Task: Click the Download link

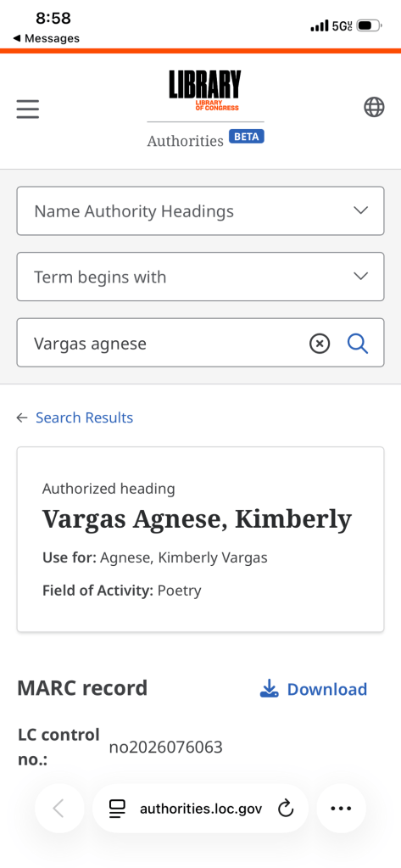Action: point(327,689)
